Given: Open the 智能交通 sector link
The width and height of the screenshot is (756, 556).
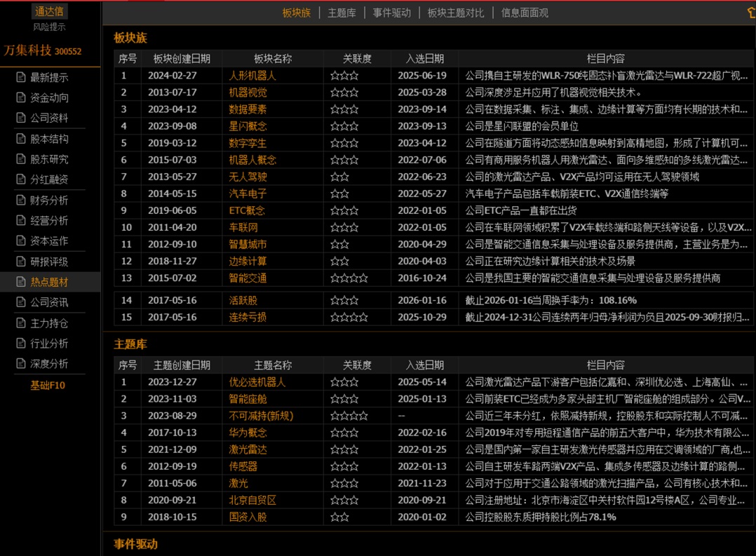Looking at the screenshot, I should [248, 278].
